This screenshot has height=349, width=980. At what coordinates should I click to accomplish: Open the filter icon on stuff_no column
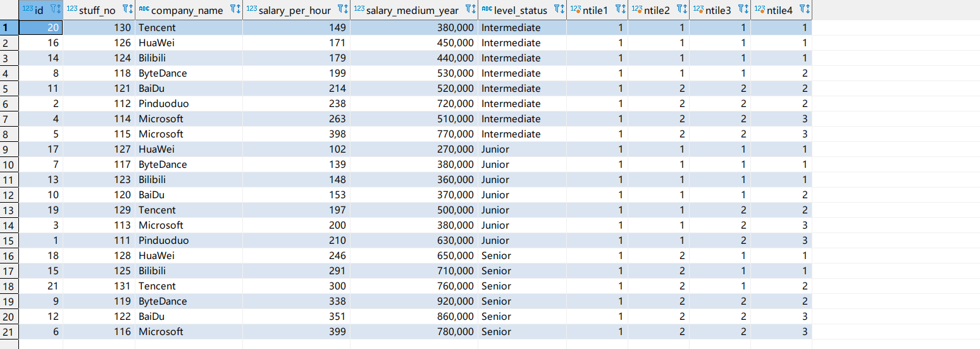[125, 10]
